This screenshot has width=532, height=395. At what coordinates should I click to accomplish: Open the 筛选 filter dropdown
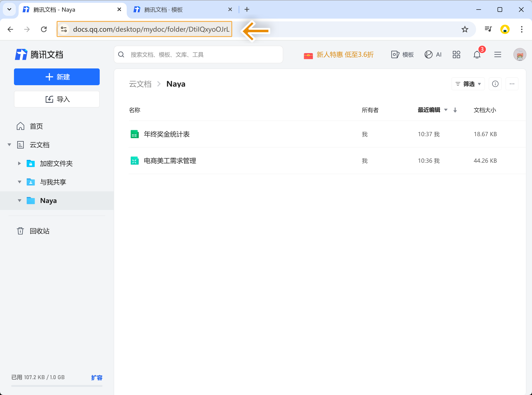pyautogui.click(x=468, y=84)
